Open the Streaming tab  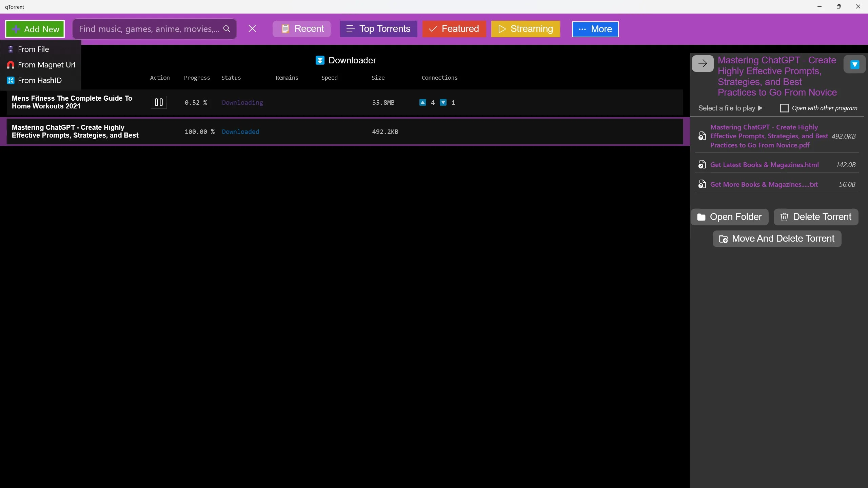pyautogui.click(x=526, y=29)
